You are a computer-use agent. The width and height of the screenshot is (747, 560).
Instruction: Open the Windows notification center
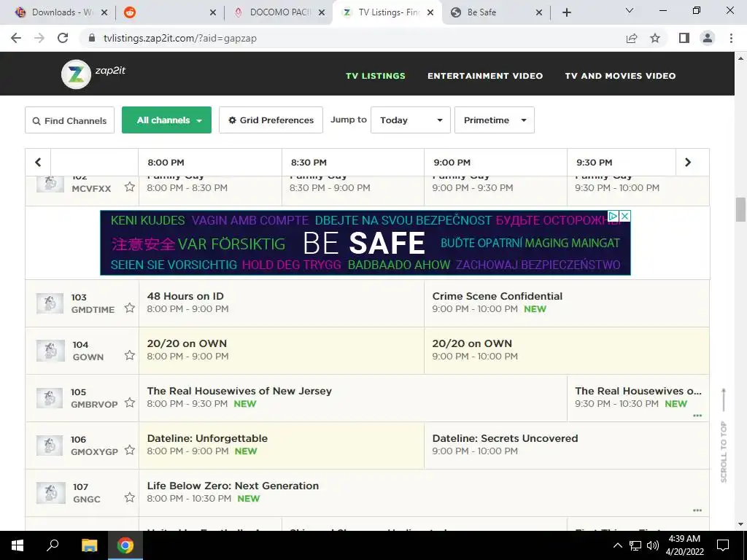click(x=723, y=545)
